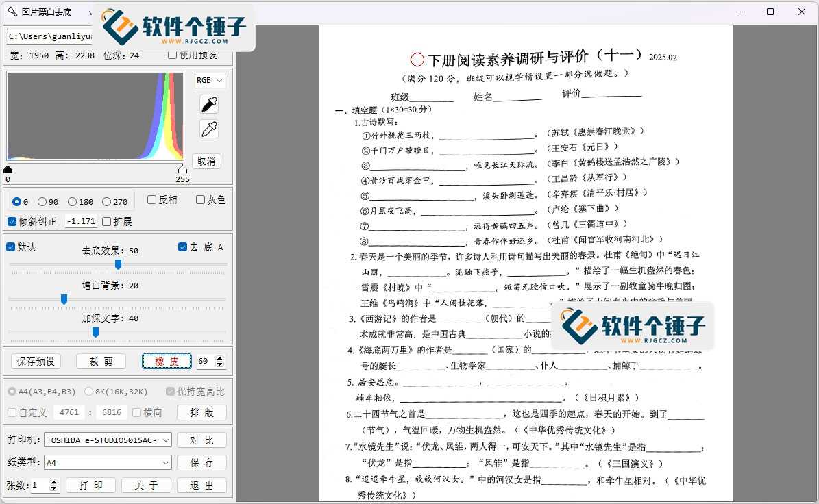
Task: Select the black level marker under histogram
Action: pos(8,169)
